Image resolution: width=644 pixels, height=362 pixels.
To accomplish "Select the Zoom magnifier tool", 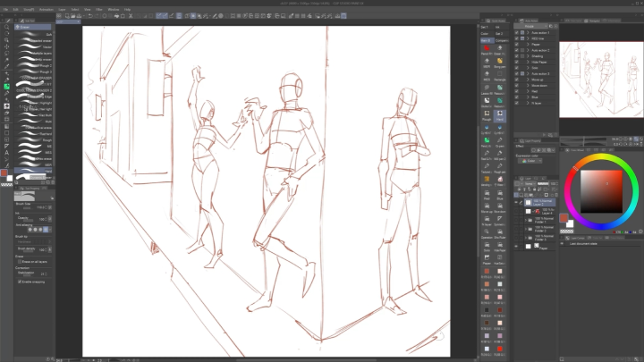I will click(x=6, y=27).
